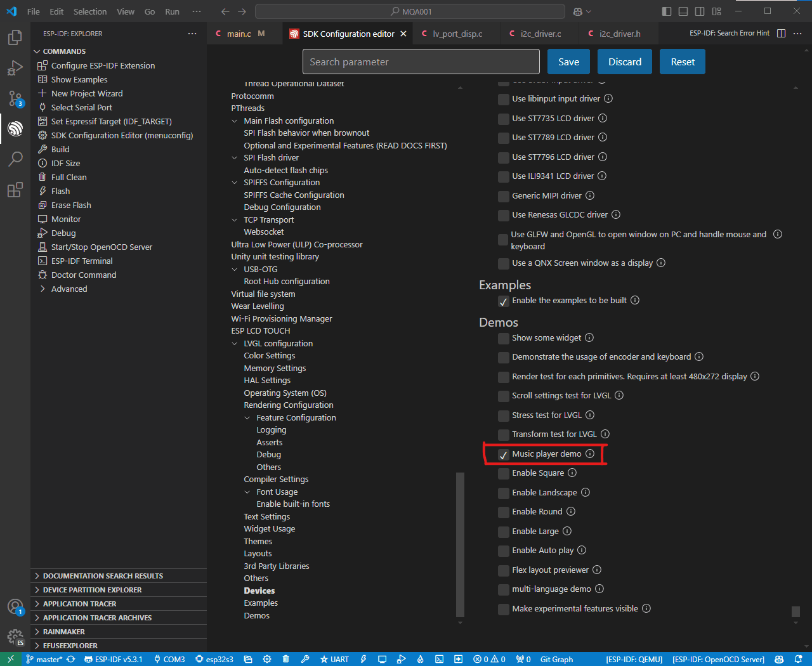This screenshot has width=812, height=666.
Task: Click the Discard button
Action: tap(625, 62)
